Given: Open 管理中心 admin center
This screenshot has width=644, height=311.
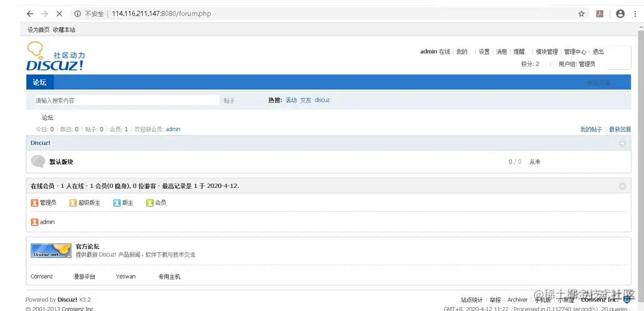Looking at the screenshot, I should (x=575, y=52).
